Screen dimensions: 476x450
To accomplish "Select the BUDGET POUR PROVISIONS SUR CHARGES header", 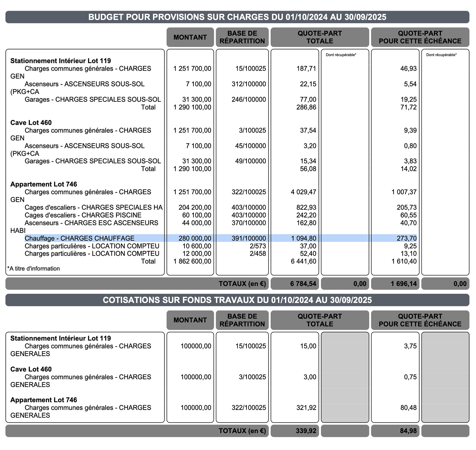I will pyautogui.click(x=237, y=17).
